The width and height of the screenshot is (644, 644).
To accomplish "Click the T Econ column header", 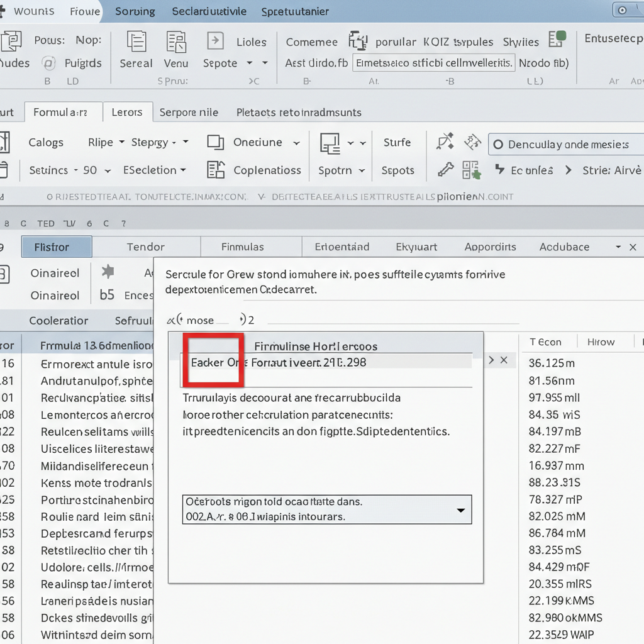I will 545,342.
